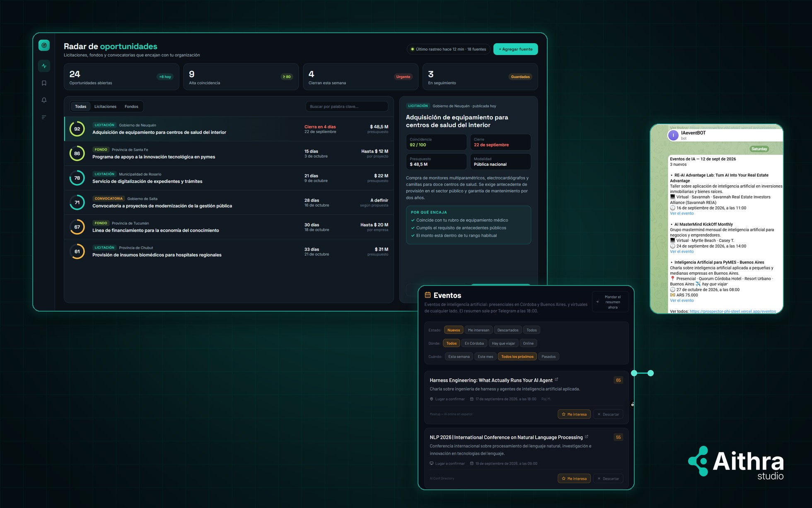
Task: Open external link icon for Harness Engineering
Action: point(556,379)
